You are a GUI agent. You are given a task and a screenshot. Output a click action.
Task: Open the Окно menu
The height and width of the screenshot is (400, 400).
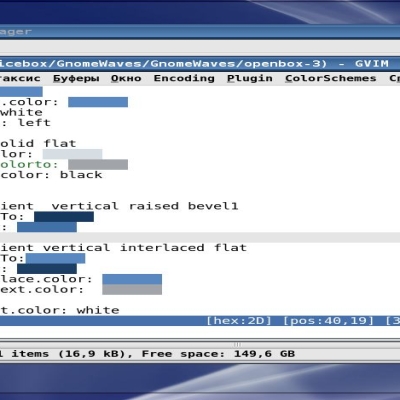click(126, 79)
